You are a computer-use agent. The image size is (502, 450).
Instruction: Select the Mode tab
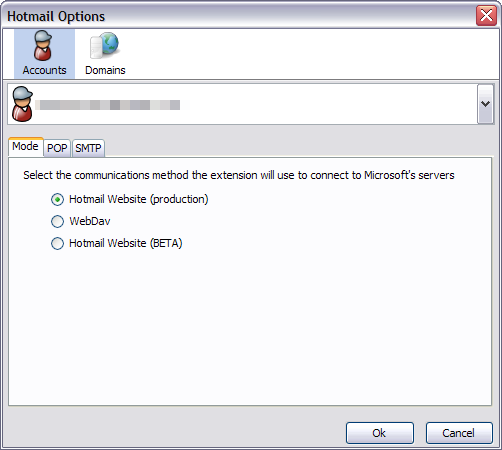point(26,146)
